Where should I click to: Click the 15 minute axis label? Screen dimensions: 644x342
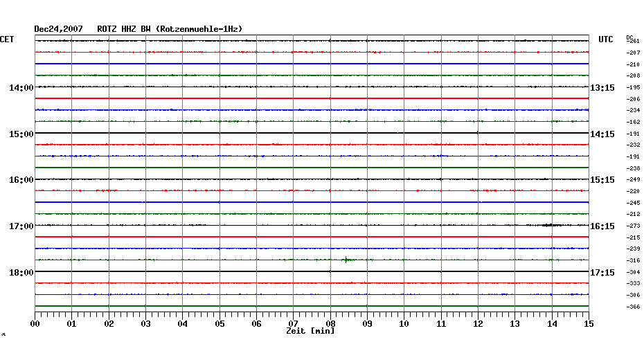click(x=589, y=324)
